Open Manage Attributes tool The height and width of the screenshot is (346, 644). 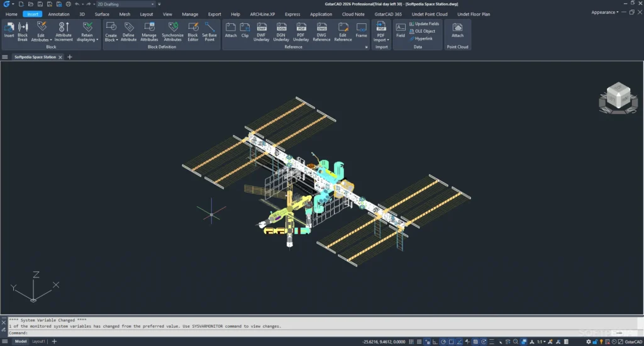coord(149,31)
